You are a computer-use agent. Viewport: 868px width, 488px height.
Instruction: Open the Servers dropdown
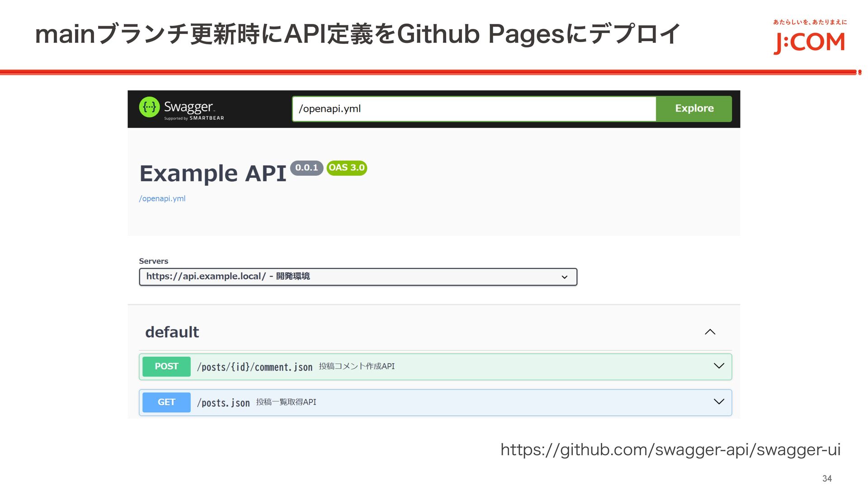(x=358, y=277)
